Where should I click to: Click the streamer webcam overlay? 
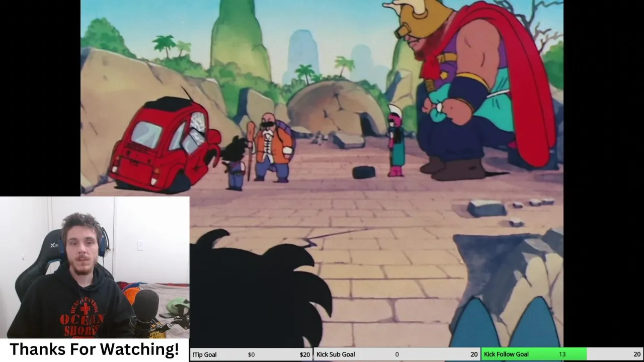pos(95,267)
